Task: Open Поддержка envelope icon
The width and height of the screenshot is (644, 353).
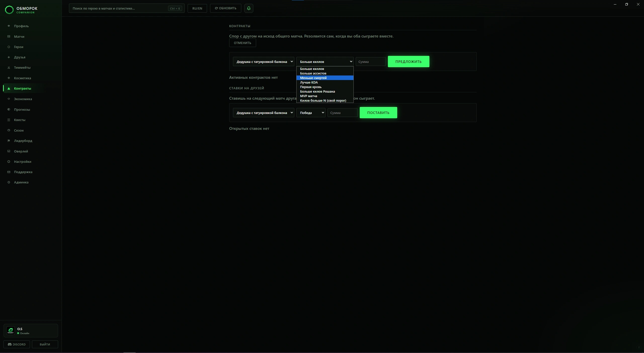Action: tap(9, 172)
